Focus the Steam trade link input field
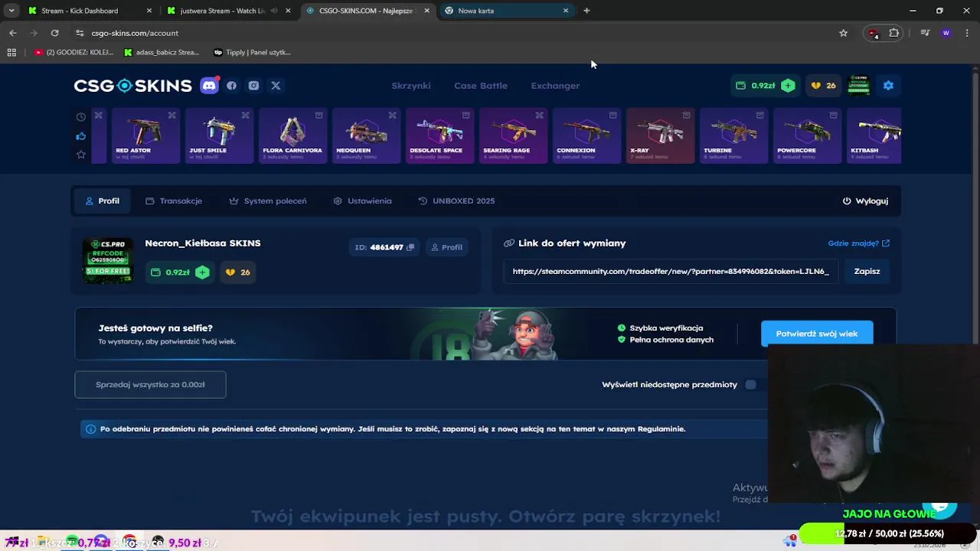980x551 pixels. click(x=671, y=271)
